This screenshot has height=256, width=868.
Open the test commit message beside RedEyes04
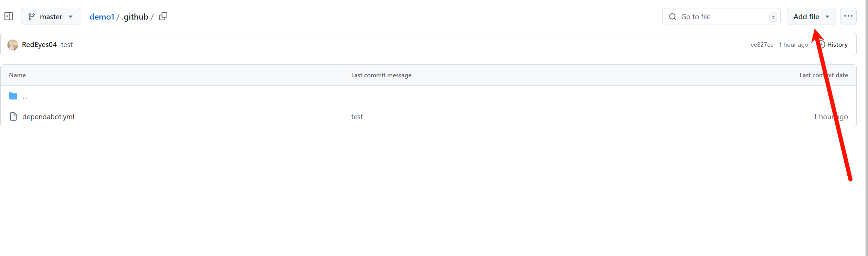(67, 45)
